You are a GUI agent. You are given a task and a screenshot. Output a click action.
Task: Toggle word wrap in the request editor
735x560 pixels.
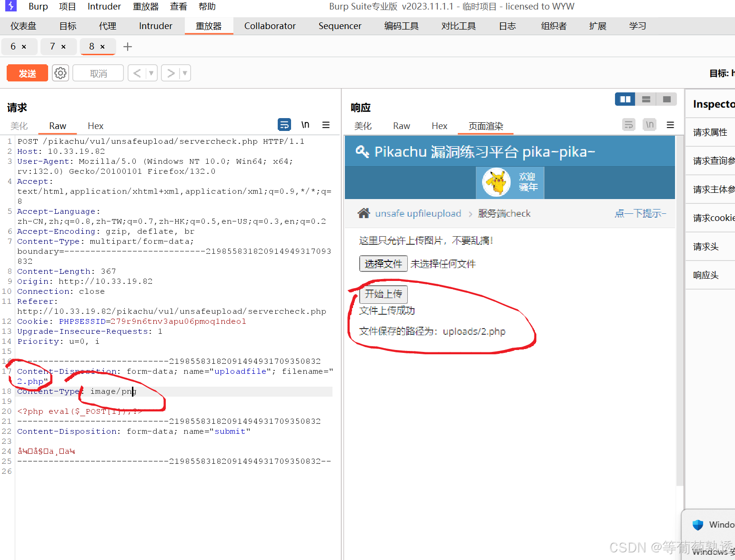[x=284, y=125]
